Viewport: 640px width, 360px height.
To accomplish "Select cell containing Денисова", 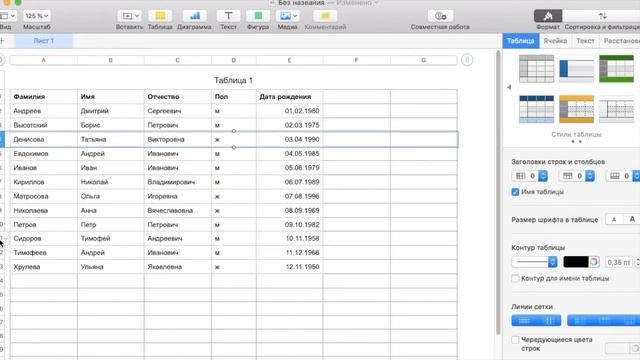I will (x=44, y=139).
